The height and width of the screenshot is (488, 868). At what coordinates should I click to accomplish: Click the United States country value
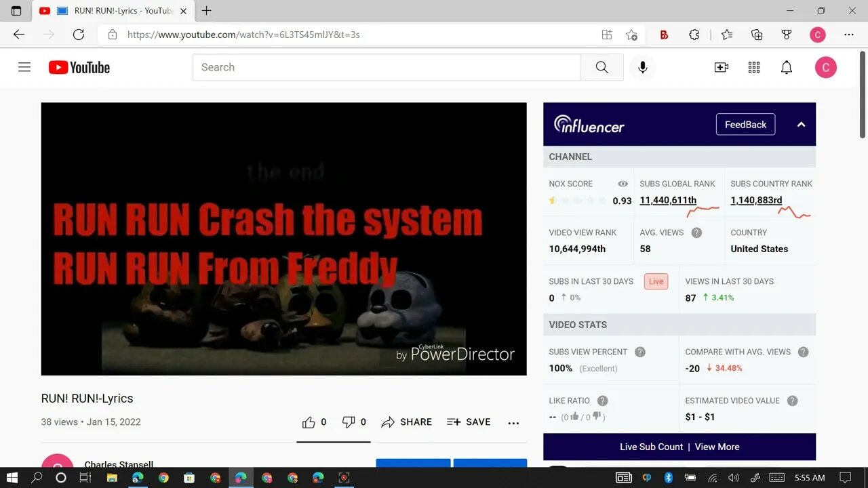click(x=759, y=249)
